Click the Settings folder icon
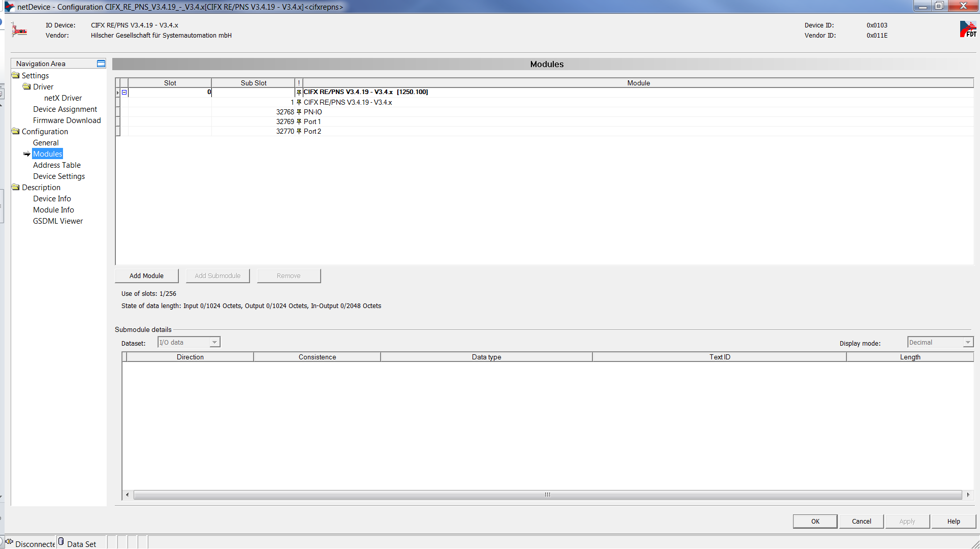 pyautogui.click(x=16, y=75)
